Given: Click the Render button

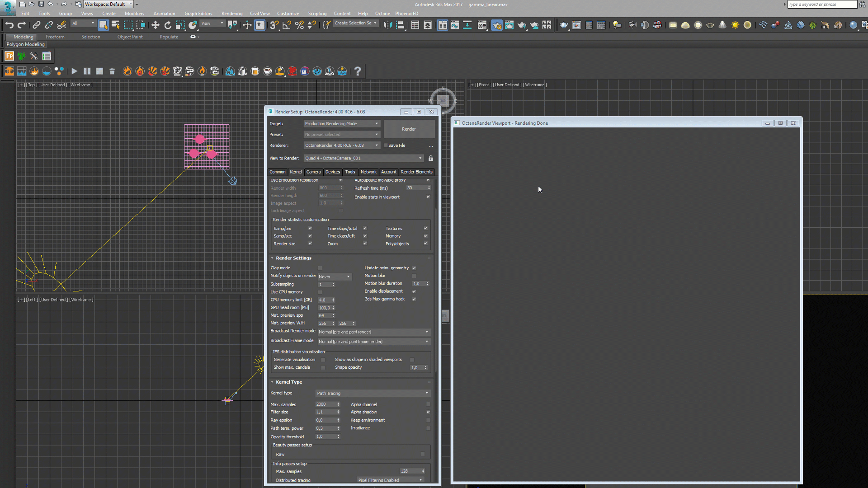Looking at the screenshot, I should click(409, 129).
